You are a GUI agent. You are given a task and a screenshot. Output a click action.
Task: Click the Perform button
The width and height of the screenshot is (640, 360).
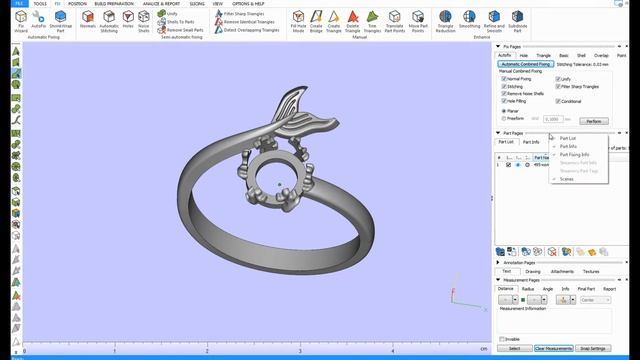pyautogui.click(x=594, y=121)
